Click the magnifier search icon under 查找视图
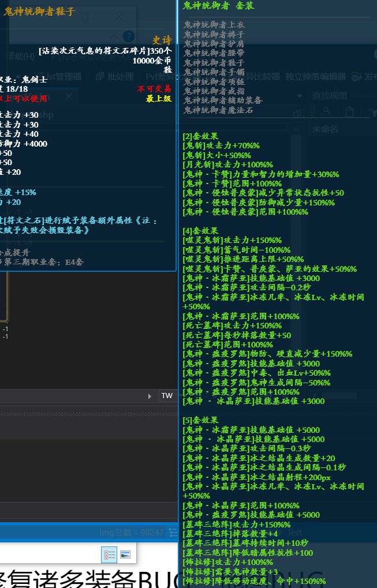 click(327, 111)
